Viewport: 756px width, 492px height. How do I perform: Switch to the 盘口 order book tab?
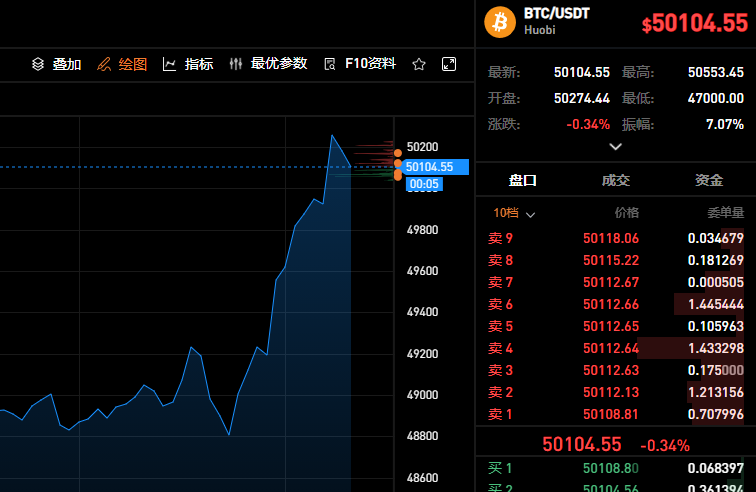click(x=523, y=180)
